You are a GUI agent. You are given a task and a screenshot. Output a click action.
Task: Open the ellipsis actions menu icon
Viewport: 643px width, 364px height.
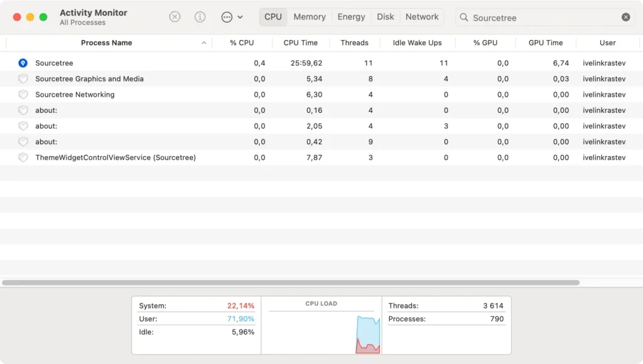pyautogui.click(x=227, y=17)
